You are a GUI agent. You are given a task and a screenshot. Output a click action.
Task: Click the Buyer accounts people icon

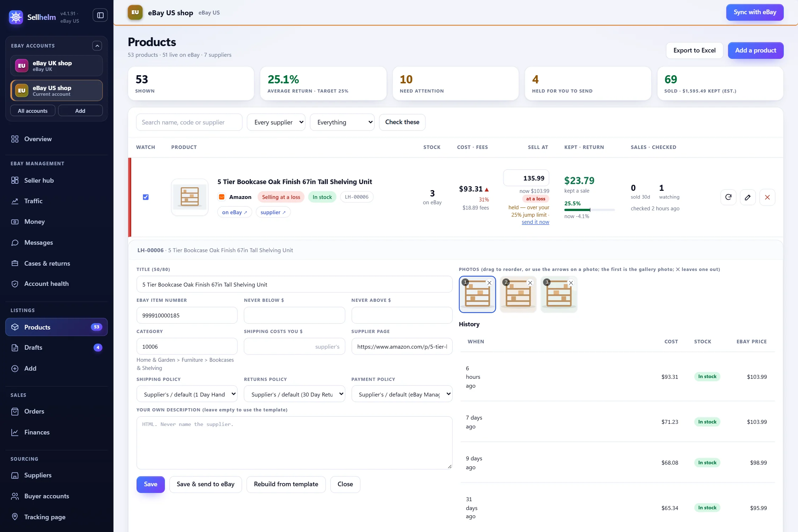point(15,496)
